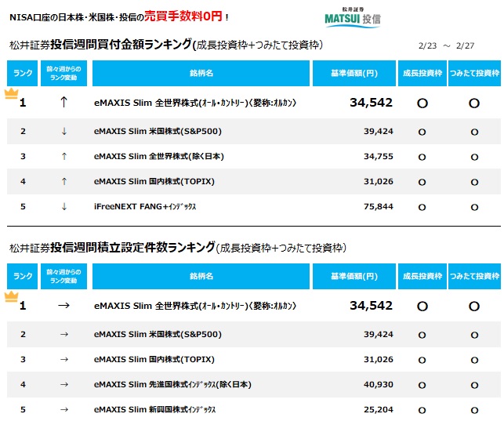Click the down arrow in the 買付金額 S&P500 row

click(64, 131)
